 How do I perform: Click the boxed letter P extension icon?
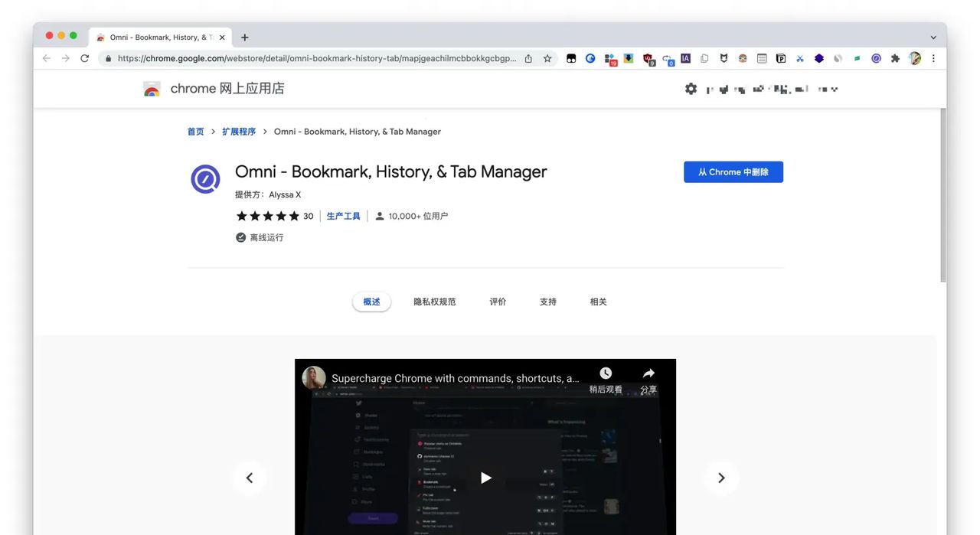[x=781, y=58]
